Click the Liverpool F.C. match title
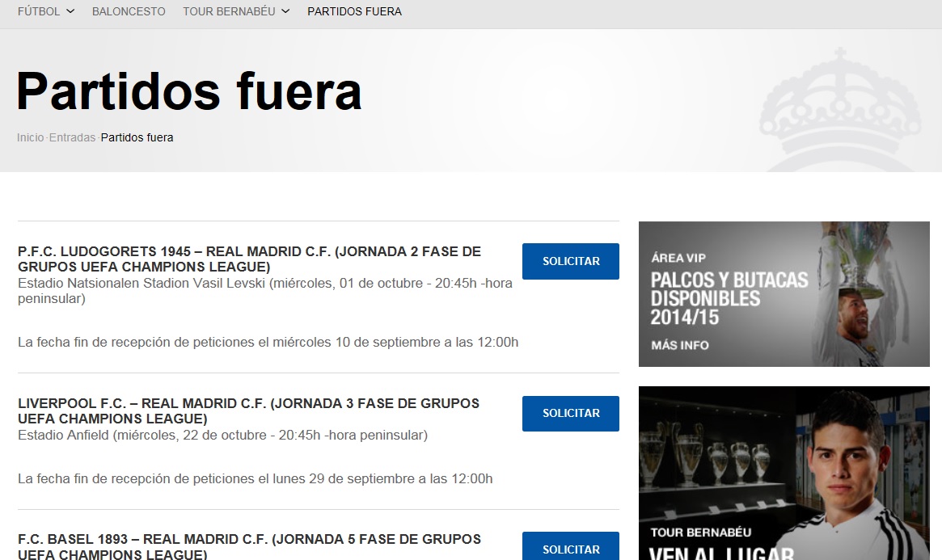 (x=248, y=411)
